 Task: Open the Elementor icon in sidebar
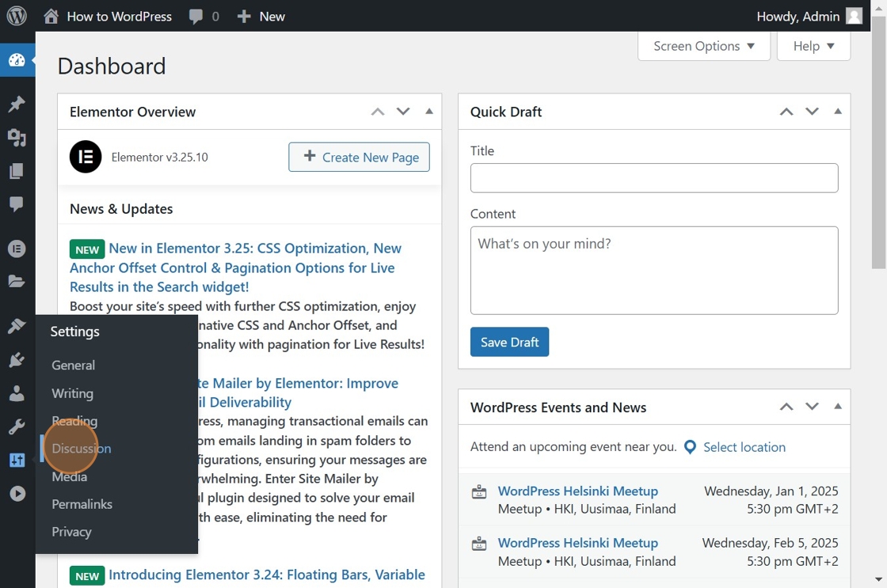coord(17,248)
